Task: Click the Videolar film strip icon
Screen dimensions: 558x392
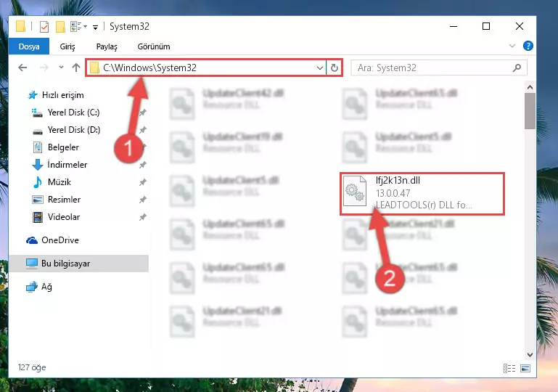Action: (x=37, y=217)
